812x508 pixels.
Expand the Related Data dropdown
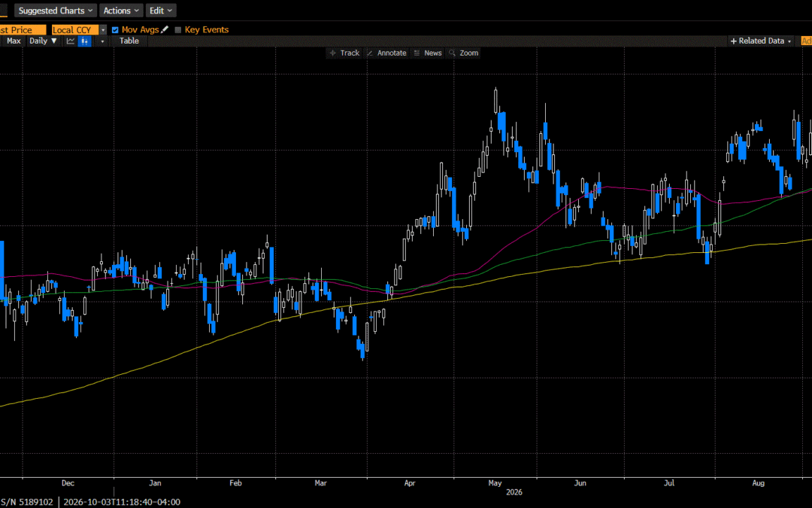tap(761, 41)
